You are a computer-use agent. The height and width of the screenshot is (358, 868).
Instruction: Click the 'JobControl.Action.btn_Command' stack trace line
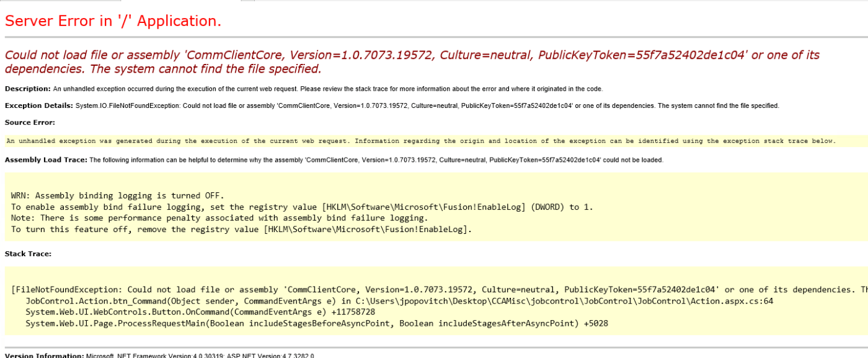click(186, 301)
